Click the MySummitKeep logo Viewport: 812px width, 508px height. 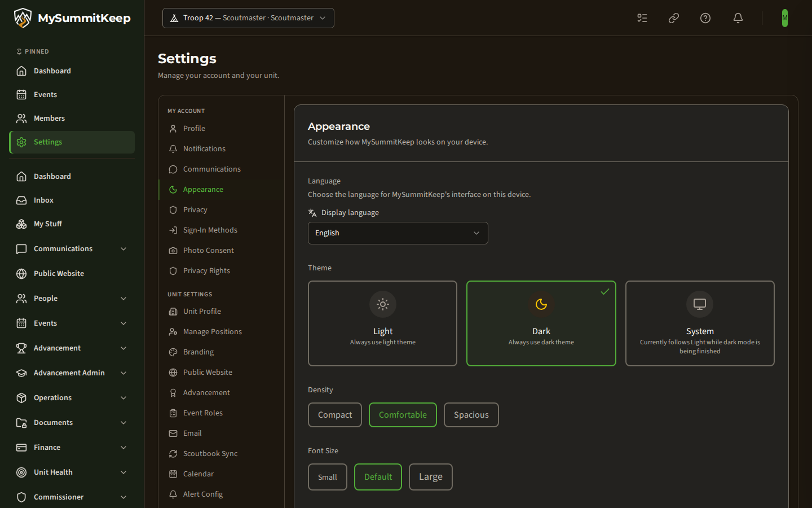72,18
